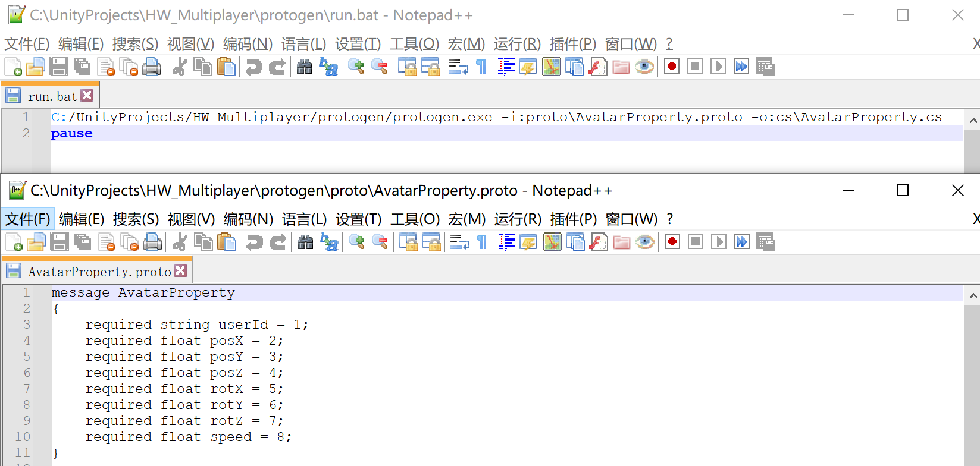Start macro recording in run.bat window
Image resolution: width=980 pixels, height=466 pixels.
pos(672,67)
